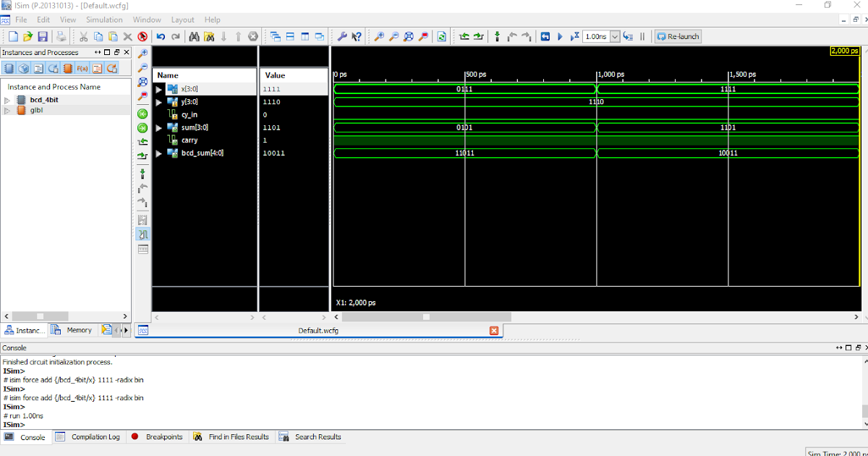This screenshot has width=868, height=456.
Task: Expand the x[3:0] signal in waveform
Action: (158, 88)
